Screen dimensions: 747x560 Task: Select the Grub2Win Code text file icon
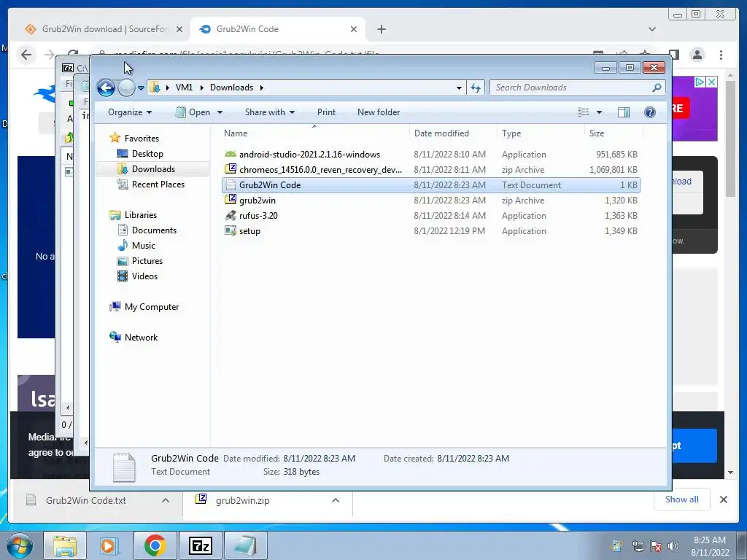[231, 184]
